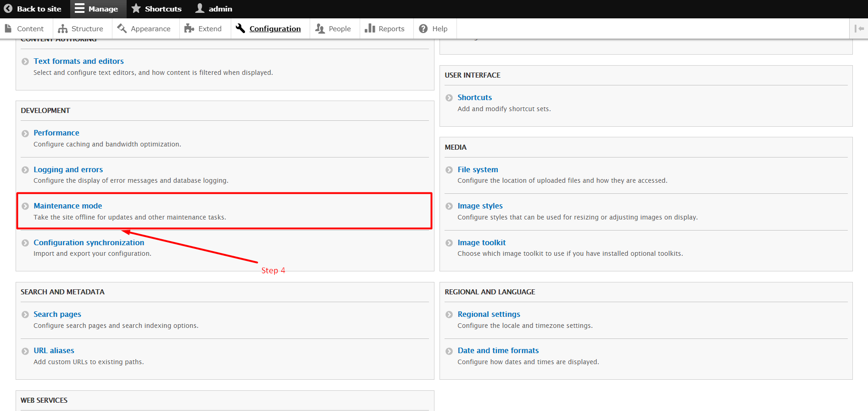868x411 pixels.
Task: Go to Logging and errors
Action: point(68,169)
